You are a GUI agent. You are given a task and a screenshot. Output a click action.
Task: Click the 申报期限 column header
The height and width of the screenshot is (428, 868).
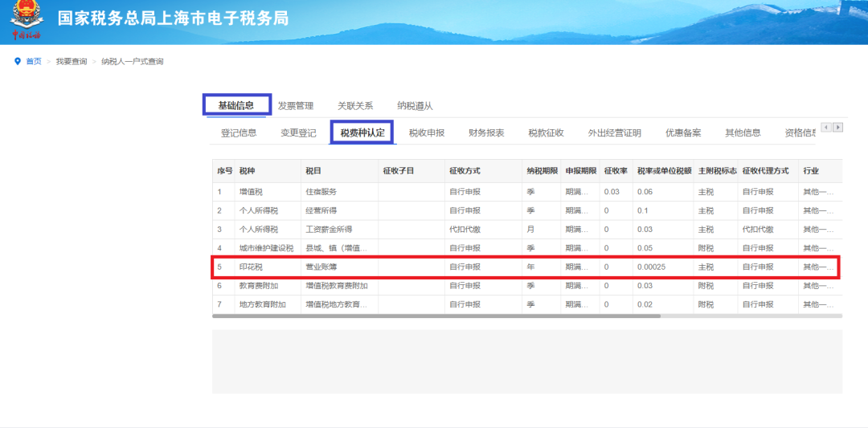[x=581, y=171]
